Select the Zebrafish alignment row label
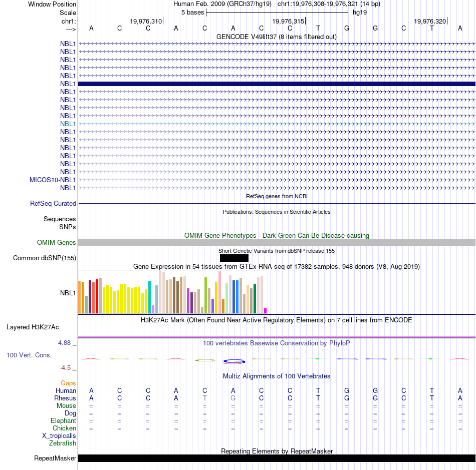 [63, 443]
